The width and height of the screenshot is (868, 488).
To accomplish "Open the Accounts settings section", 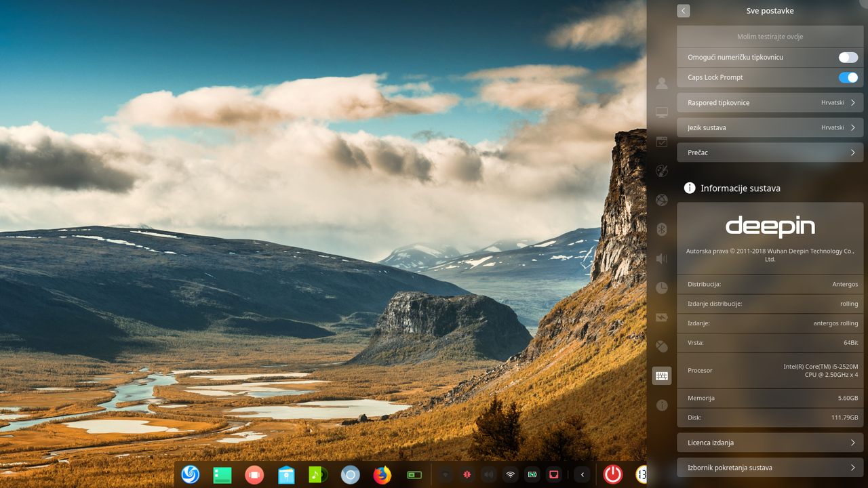I will (661, 83).
